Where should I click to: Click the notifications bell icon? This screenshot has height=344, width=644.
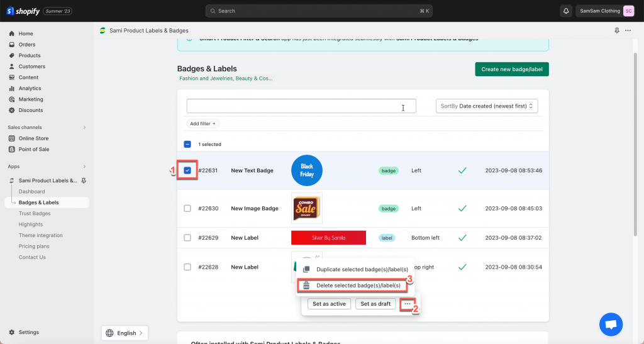(565, 11)
